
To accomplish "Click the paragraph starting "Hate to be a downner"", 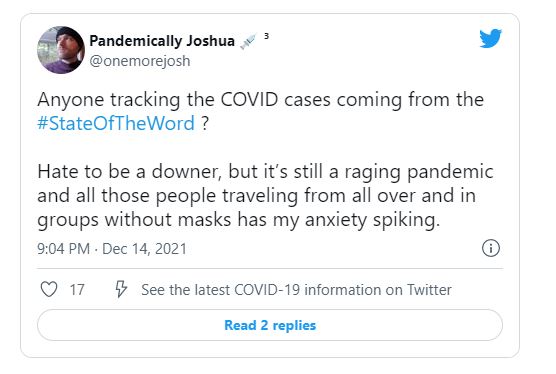I will 265,196.
